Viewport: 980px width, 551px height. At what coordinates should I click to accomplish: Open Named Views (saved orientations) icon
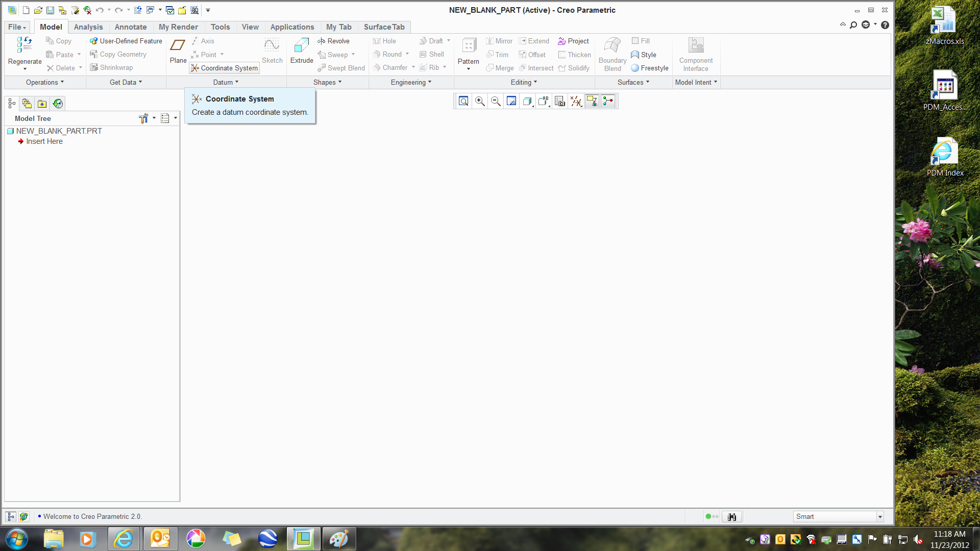click(544, 102)
